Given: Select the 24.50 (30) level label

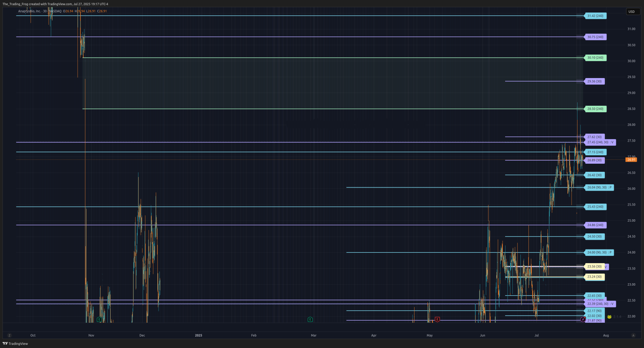Looking at the screenshot, I should (x=594, y=237).
